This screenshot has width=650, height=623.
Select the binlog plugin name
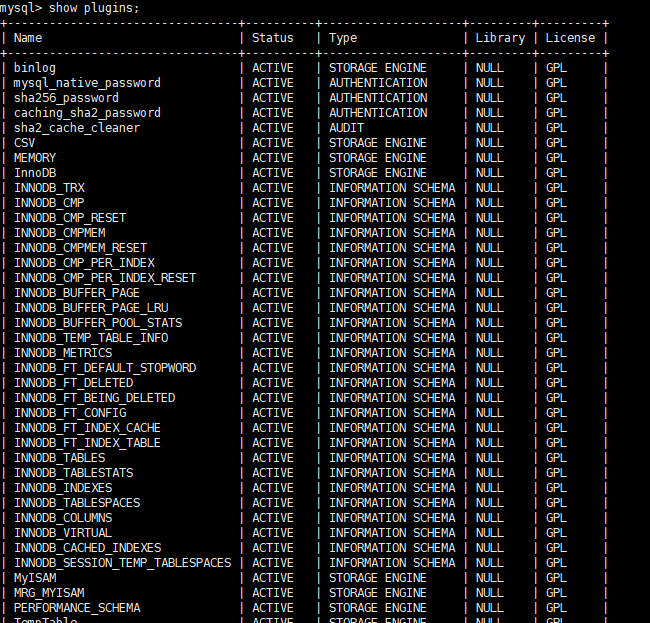35,68
